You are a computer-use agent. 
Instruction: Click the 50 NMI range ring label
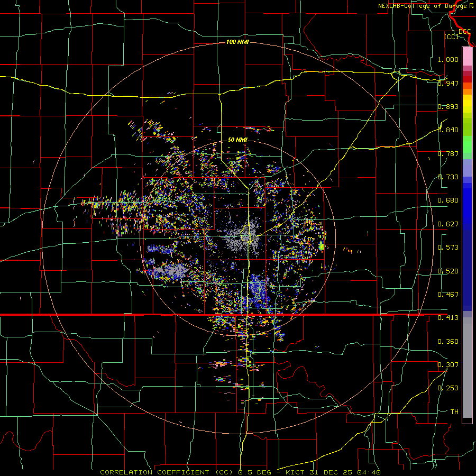click(x=237, y=140)
